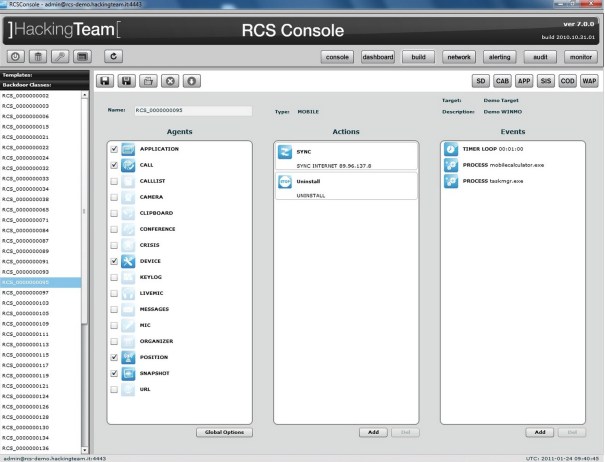This screenshot has height=462, width=605.
Task: Click the SYNC action icon
Action: 285,151
